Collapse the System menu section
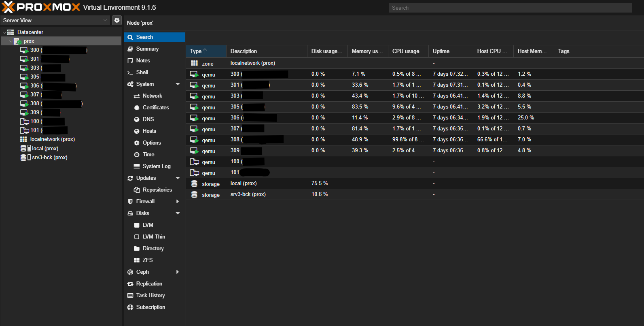 [x=178, y=84]
